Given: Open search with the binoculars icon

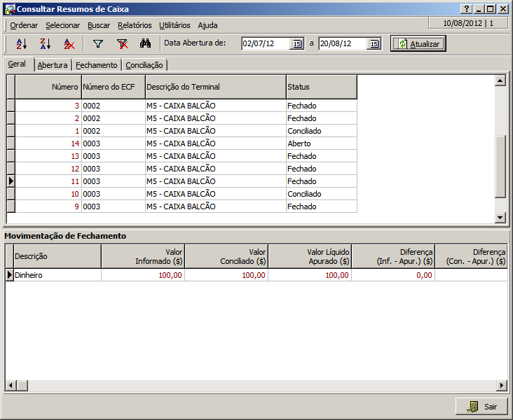Looking at the screenshot, I should (x=146, y=43).
